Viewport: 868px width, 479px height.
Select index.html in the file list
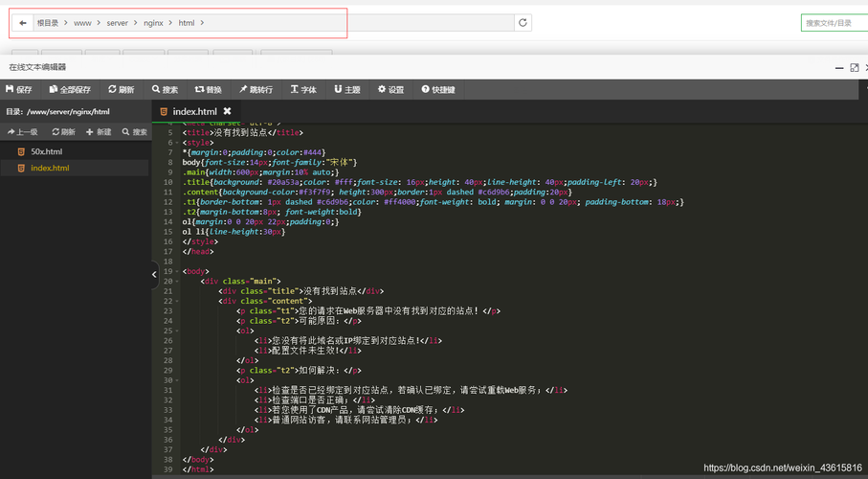click(x=50, y=168)
